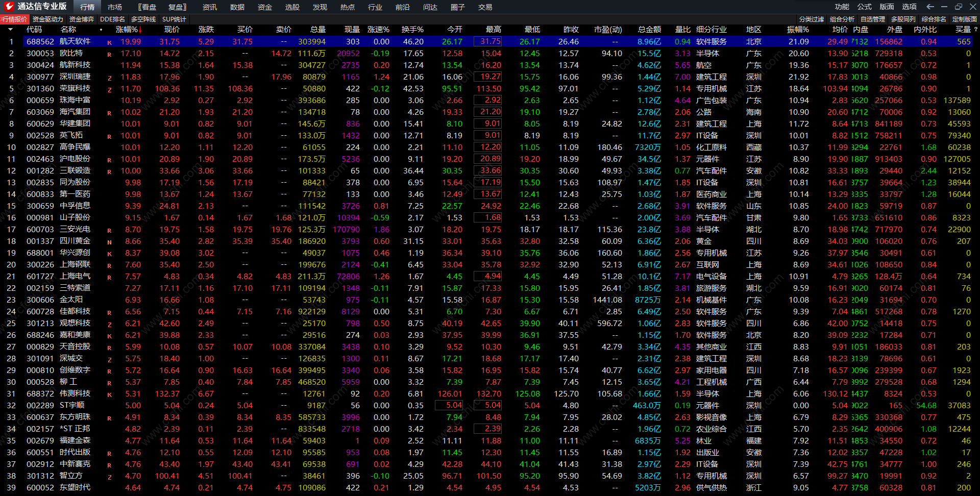Open the 行情 menu
The image size is (980, 496).
point(87,7)
